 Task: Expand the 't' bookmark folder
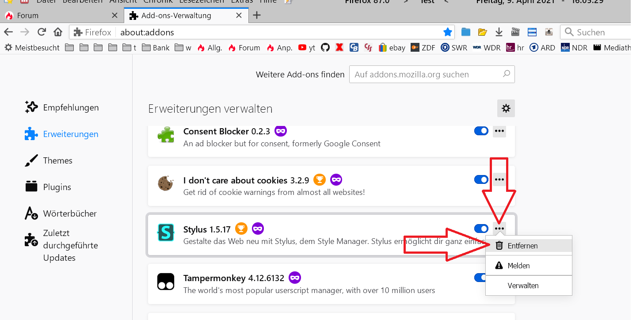129,47
